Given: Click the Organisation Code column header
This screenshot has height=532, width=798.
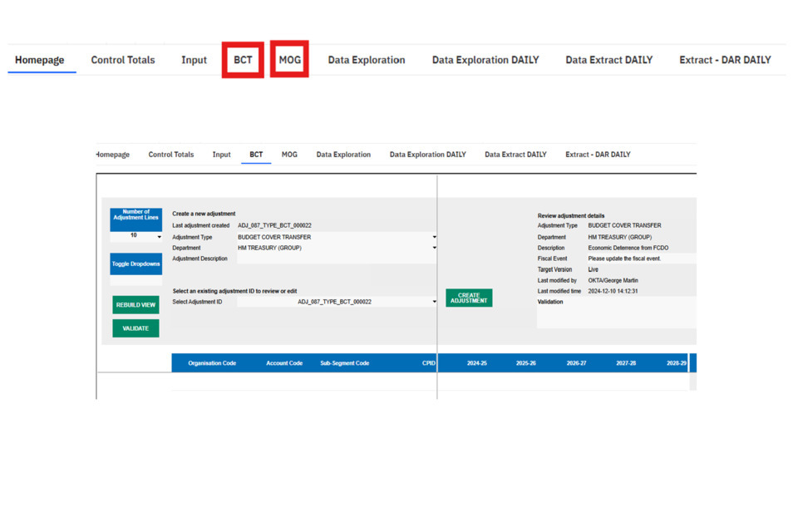Looking at the screenshot, I should [212, 363].
